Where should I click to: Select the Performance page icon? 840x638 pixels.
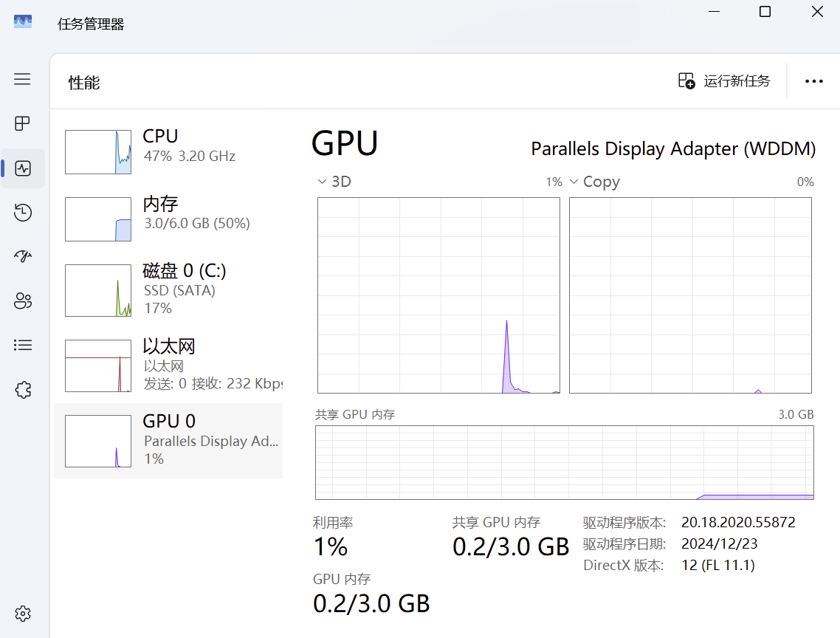[x=22, y=168]
